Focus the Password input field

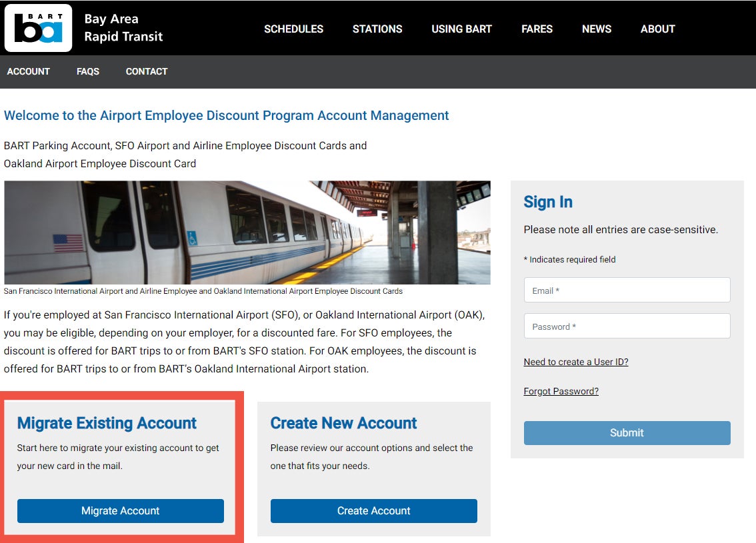tap(627, 326)
